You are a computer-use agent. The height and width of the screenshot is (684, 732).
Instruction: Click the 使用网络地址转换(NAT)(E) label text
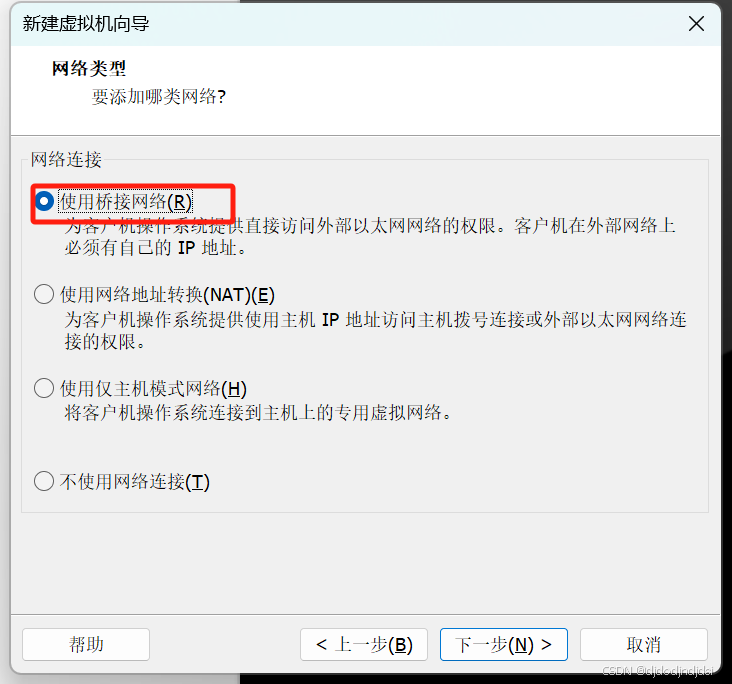tap(167, 295)
